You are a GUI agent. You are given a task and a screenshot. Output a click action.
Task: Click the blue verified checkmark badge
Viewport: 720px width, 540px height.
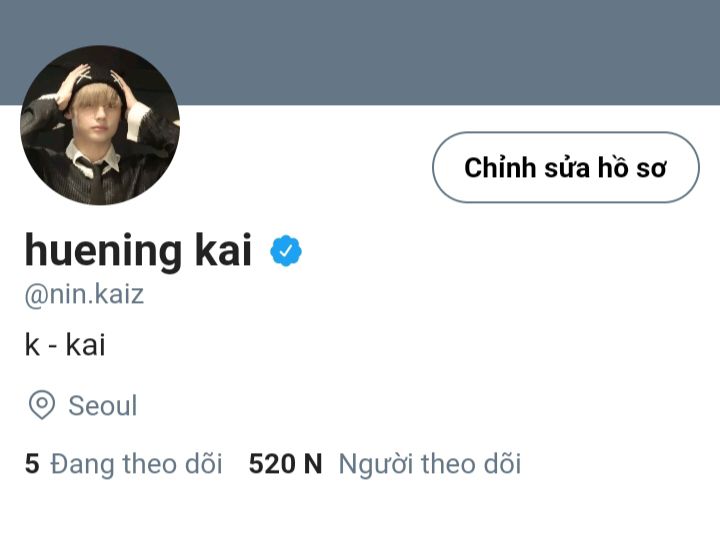point(286,251)
